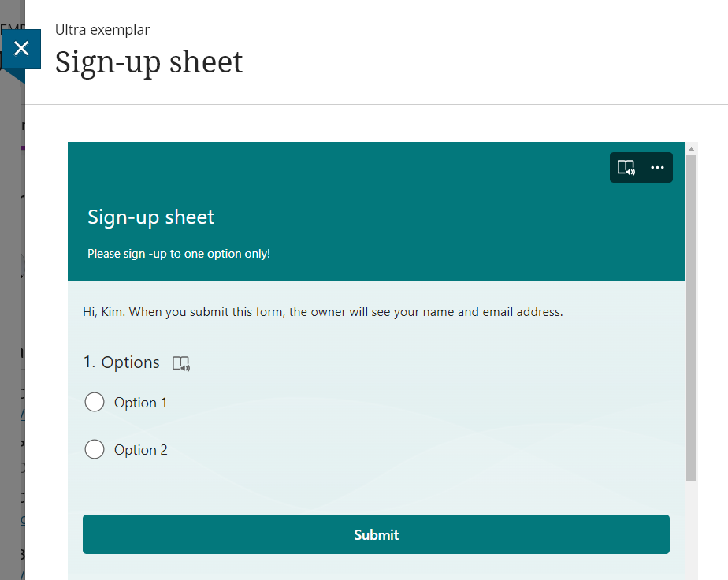This screenshot has width=728, height=580.
Task: Click the Ultra exemplar breadcrumb
Action: (x=102, y=29)
